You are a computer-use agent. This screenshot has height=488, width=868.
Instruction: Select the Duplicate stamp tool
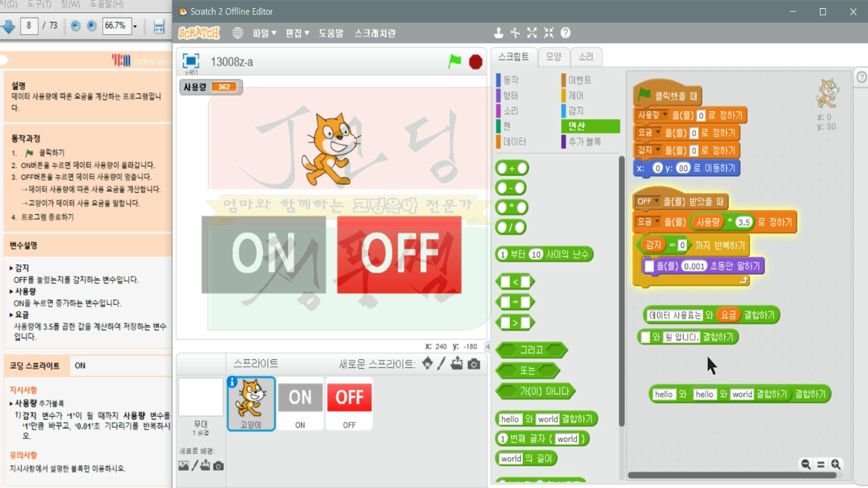click(498, 33)
